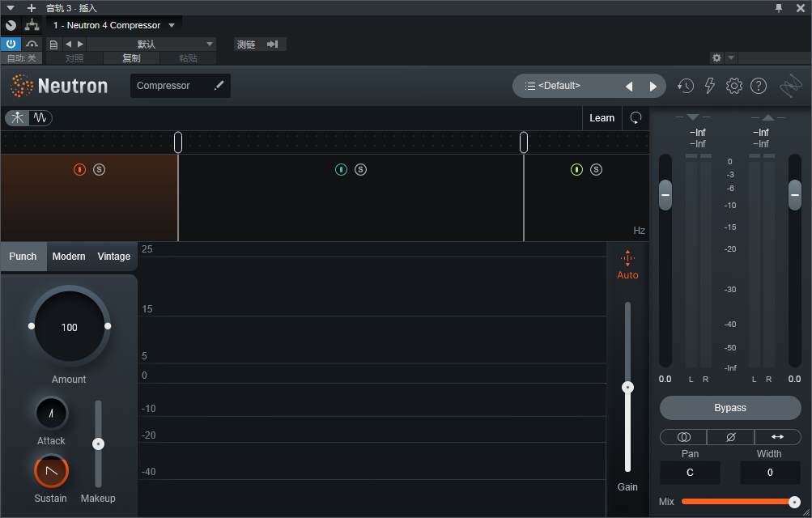Click the Gain slider handle

click(627, 387)
